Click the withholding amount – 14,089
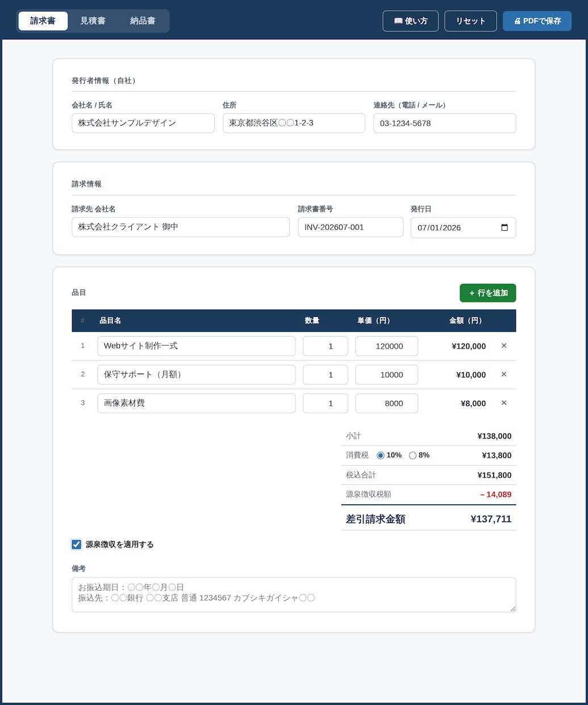Viewport: 588px width, 705px height. 495,495
